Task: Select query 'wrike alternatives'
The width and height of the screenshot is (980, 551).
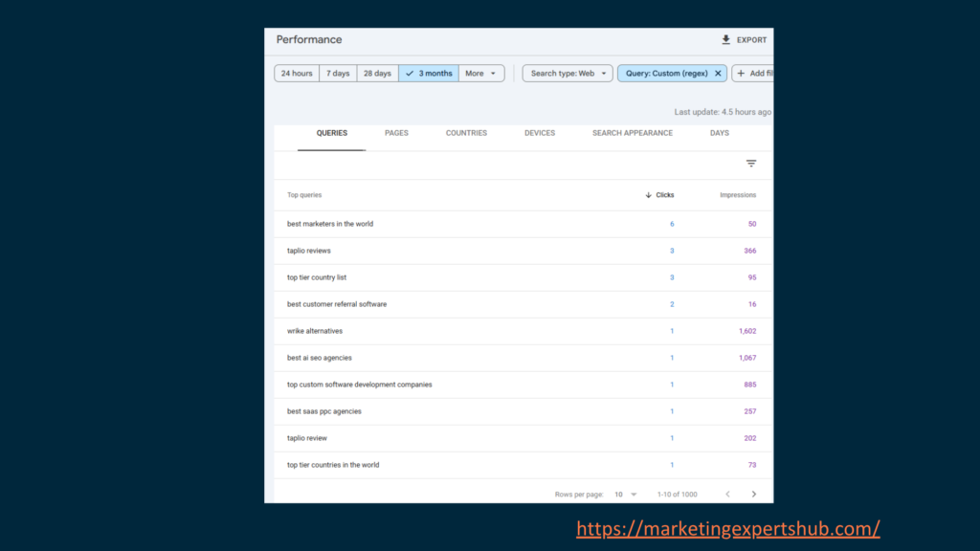Action: (x=314, y=331)
